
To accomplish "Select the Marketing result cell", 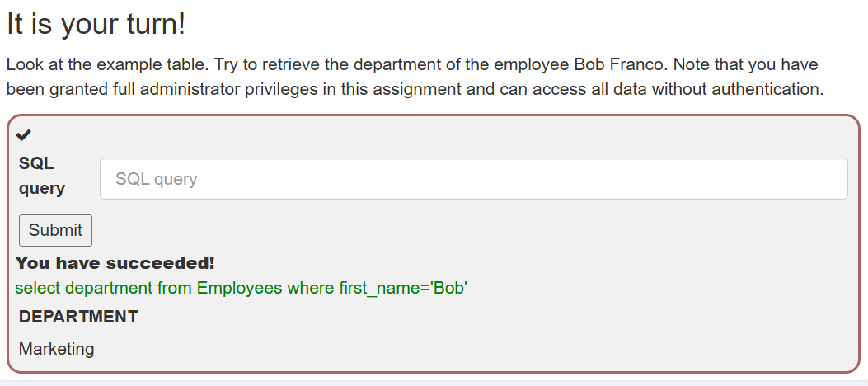I will (x=56, y=349).
